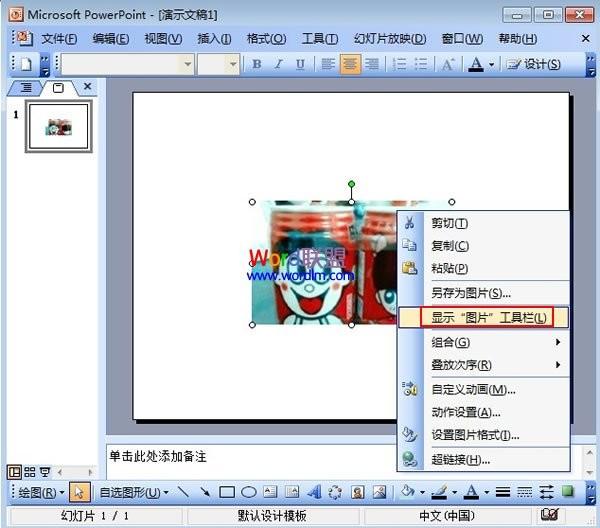Open dash style options

525,492
